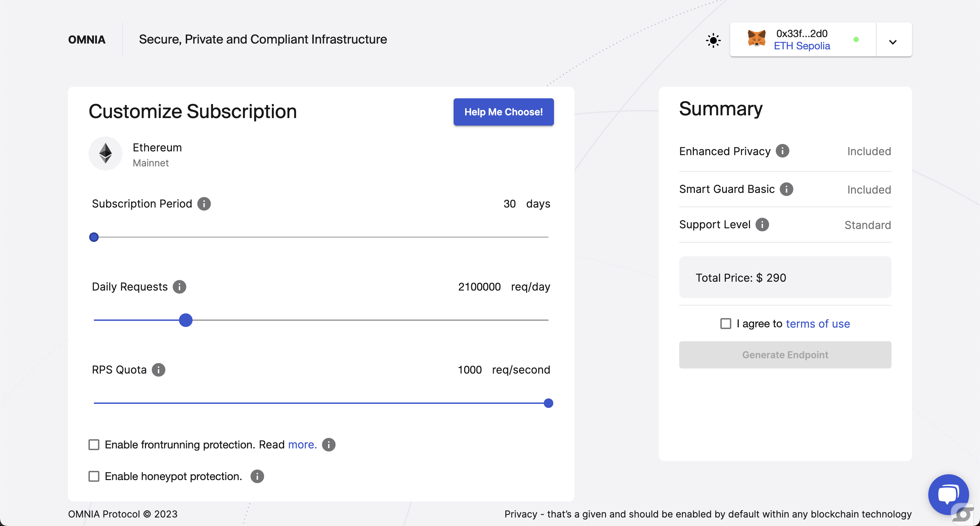Click the ETH Sepolia network label
The width and height of the screenshot is (980, 526).
802,46
